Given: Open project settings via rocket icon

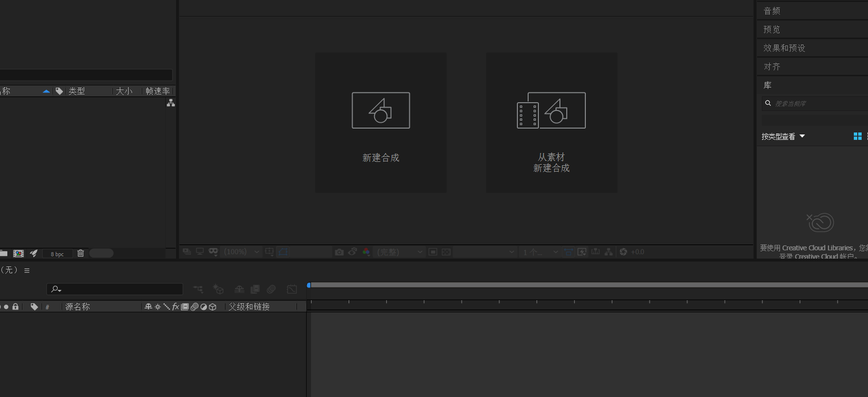Looking at the screenshot, I should click(x=34, y=253).
